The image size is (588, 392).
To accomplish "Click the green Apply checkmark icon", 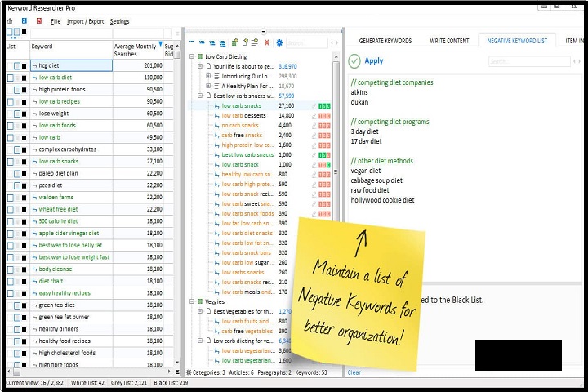I will 354,61.
